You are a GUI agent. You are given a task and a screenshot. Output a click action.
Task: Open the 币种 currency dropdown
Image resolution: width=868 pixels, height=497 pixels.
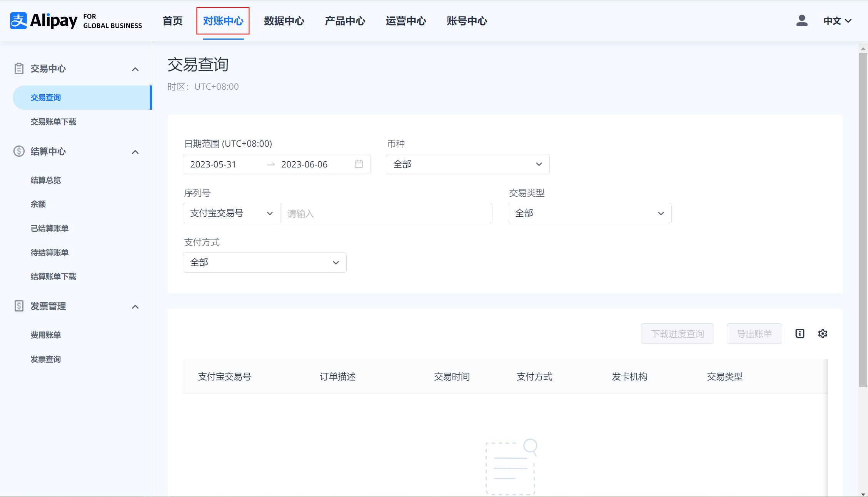point(467,164)
